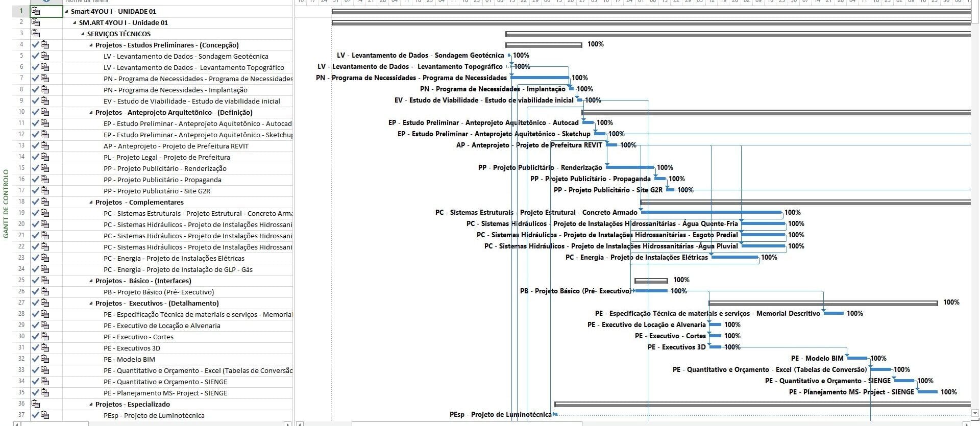The image size is (980, 426).
Task: Click the indicator icon in row 1
Action: (x=35, y=11)
